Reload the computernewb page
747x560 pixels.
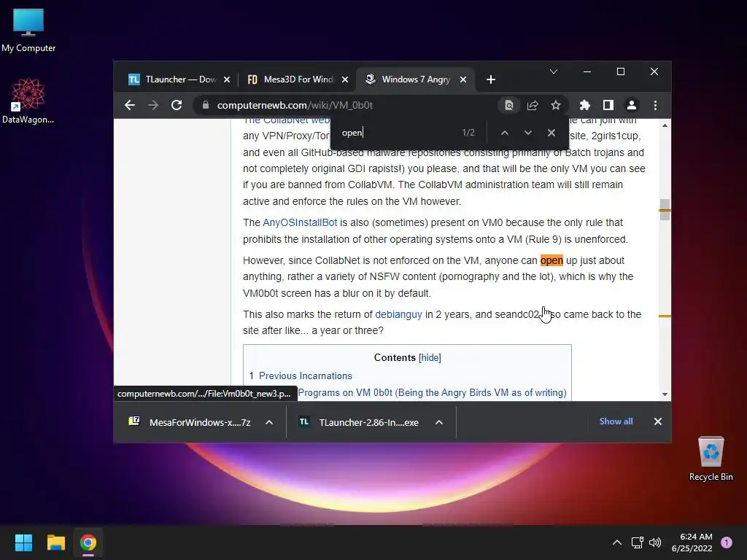point(177,105)
